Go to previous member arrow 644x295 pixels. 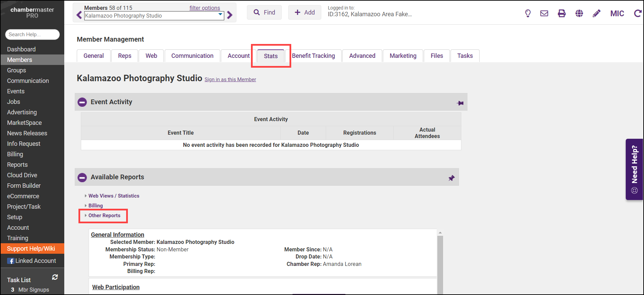coord(79,15)
